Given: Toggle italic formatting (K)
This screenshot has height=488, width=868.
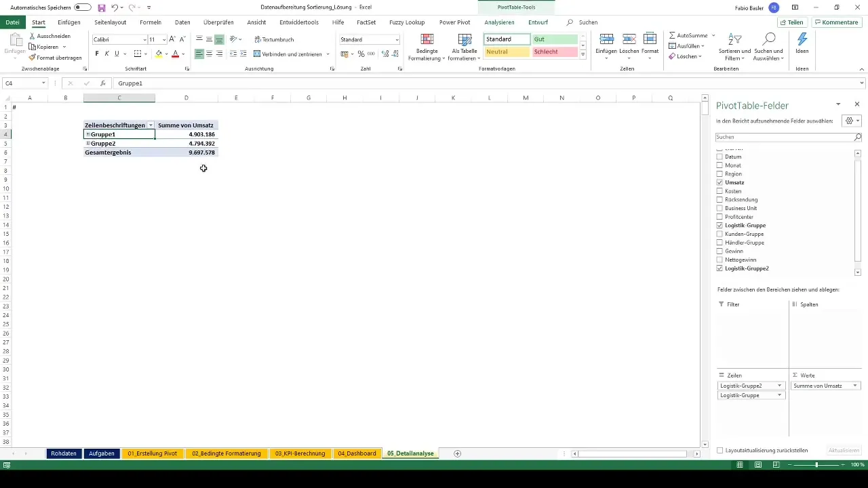Looking at the screenshot, I should [x=106, y=54].
